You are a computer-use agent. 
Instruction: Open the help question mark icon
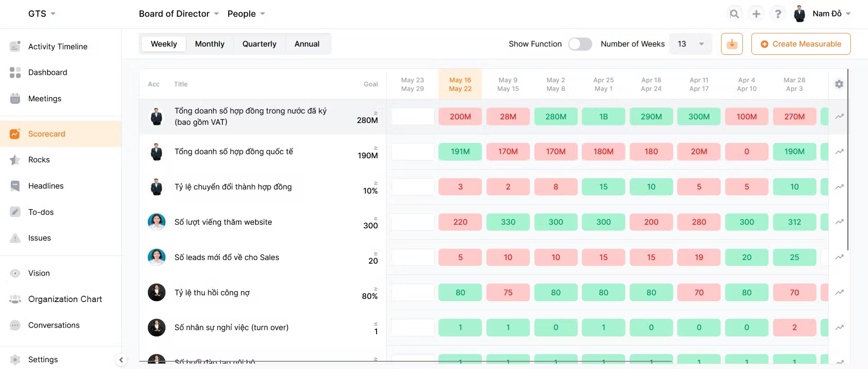[778, 14]
